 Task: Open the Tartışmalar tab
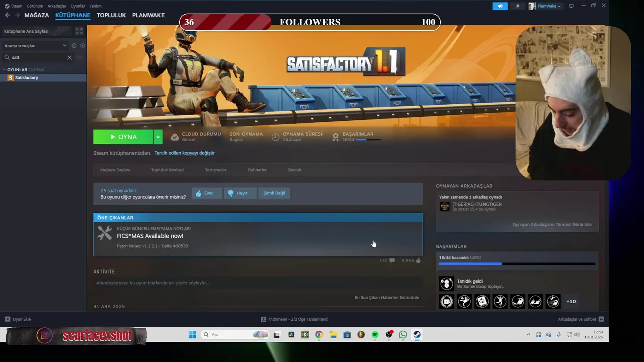point(215,170)
